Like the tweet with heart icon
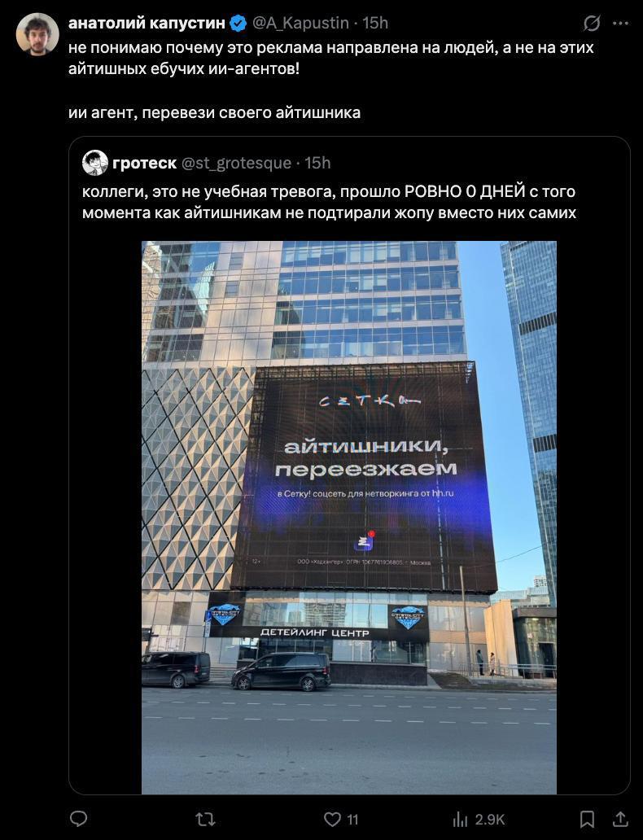Screen dimensions: 643x840 click(332, 819)
